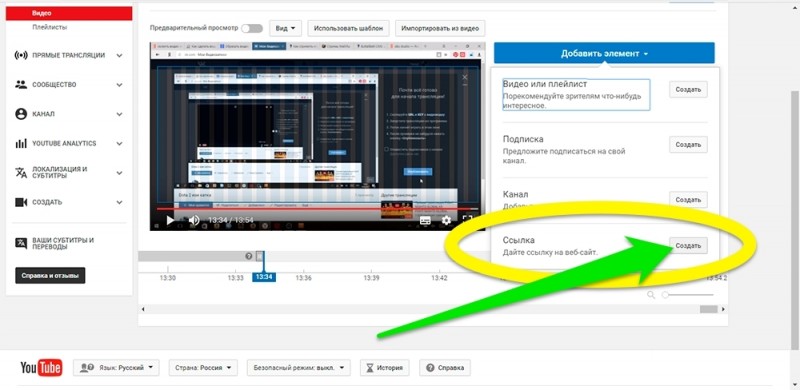Click the help question mark on the timeline
Viewport: 800px width, 390px height.
pos(248,256)
